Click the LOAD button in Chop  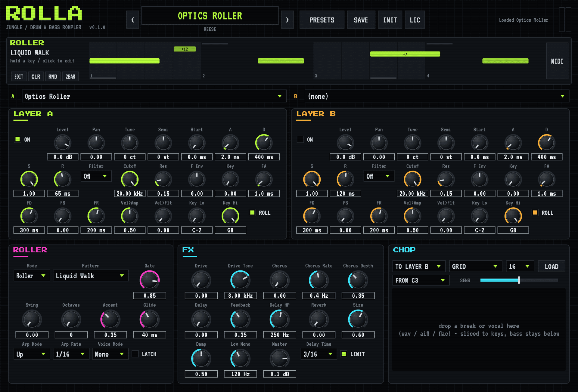click(x=552, y=267)
